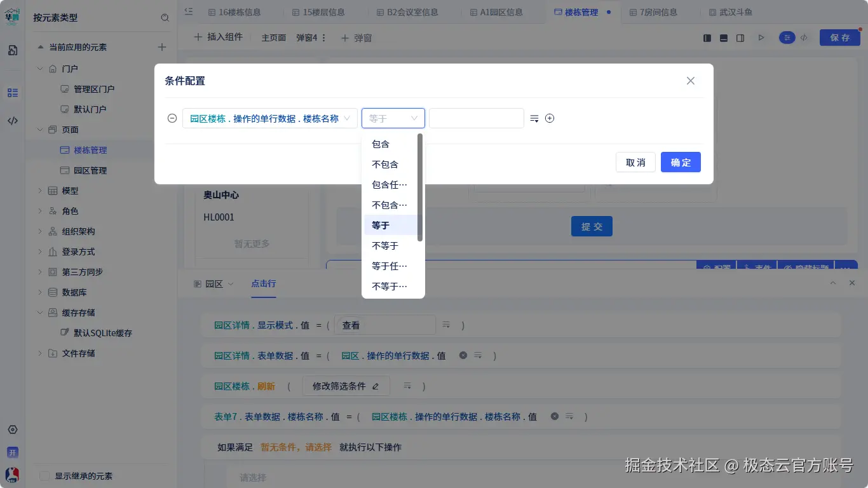Confirm the condition with 确定
Image resolution: width=868 pixels, height=488 pixels.
(x=681, y=162)
